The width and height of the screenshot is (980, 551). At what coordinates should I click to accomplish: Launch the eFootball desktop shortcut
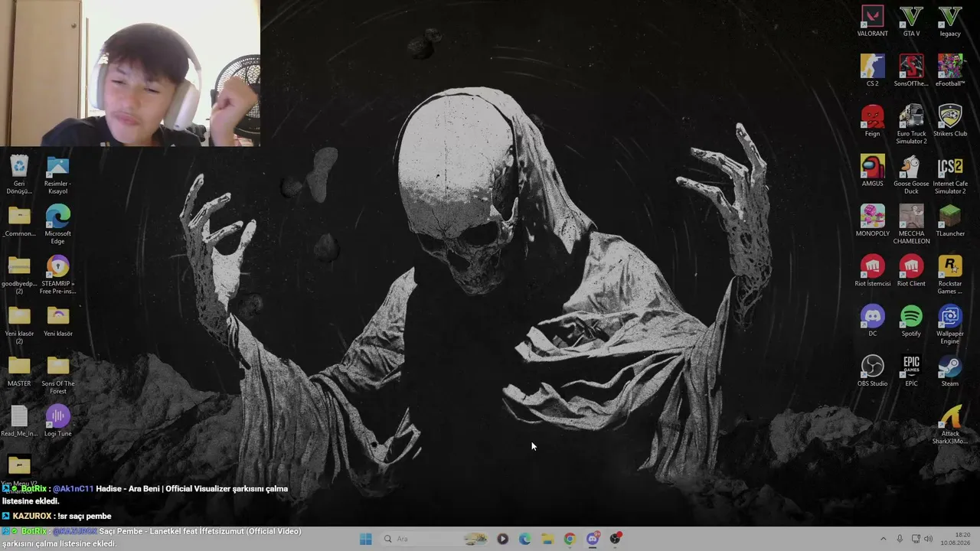(x=950, y=71)
